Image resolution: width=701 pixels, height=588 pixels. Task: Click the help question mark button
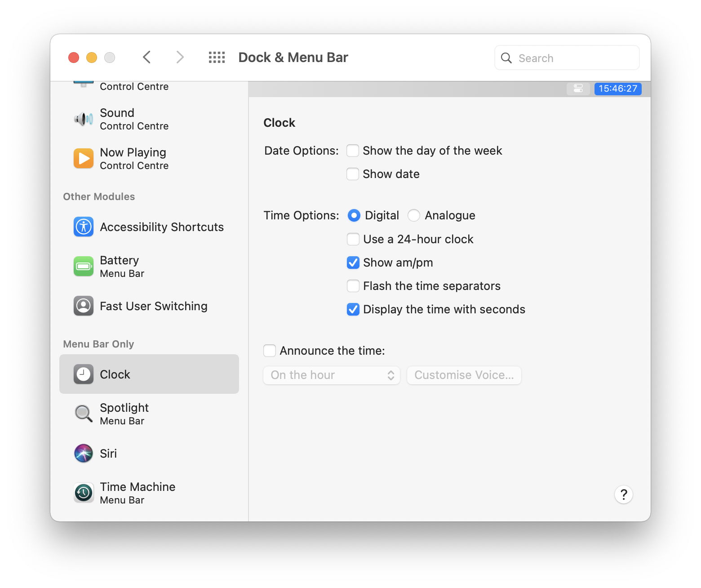(x=623, y=494)
